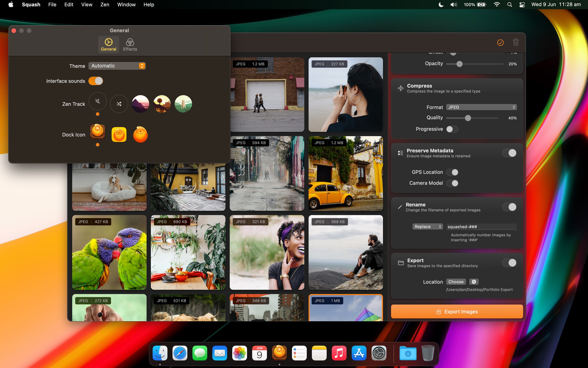Select the foggy alley photo 594 KB
588x368 pixels.
[267, 173]
